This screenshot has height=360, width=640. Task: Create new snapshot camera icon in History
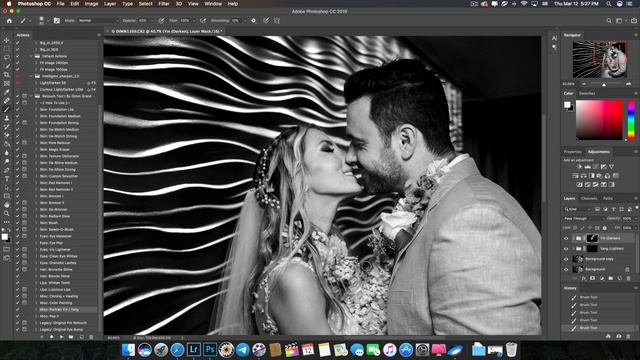pyautogui.click(x=618, y=336)
